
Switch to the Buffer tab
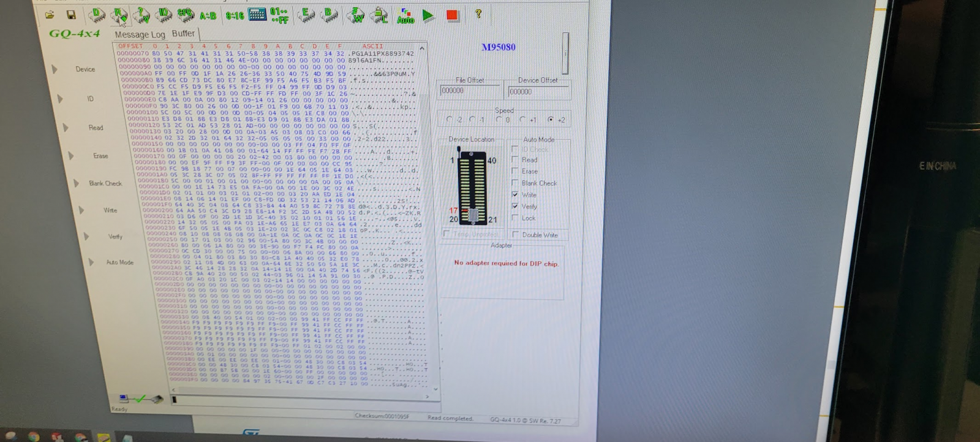pyautogui.click(x=183, y=34)
